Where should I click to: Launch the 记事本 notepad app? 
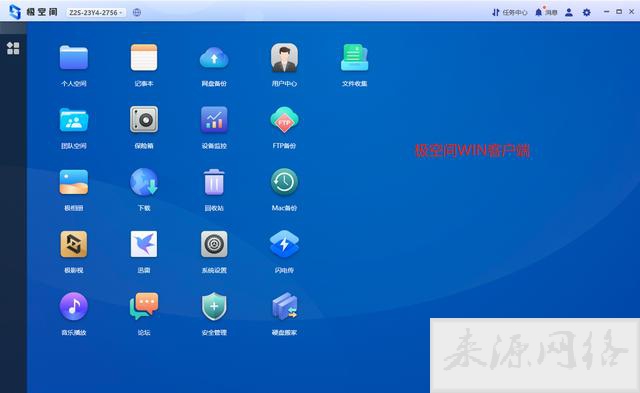[x=144, y=58]
